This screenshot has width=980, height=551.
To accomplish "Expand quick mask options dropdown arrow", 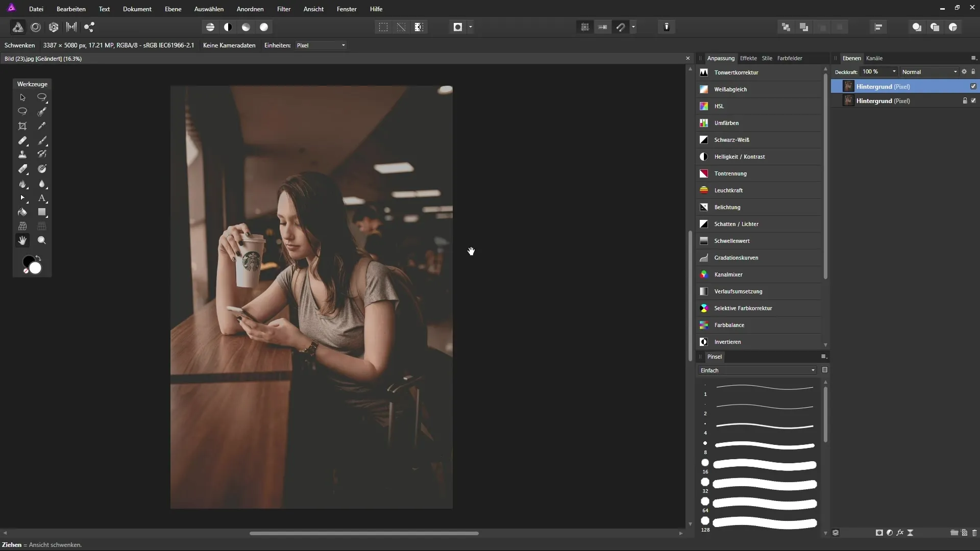I will point(471,27).
